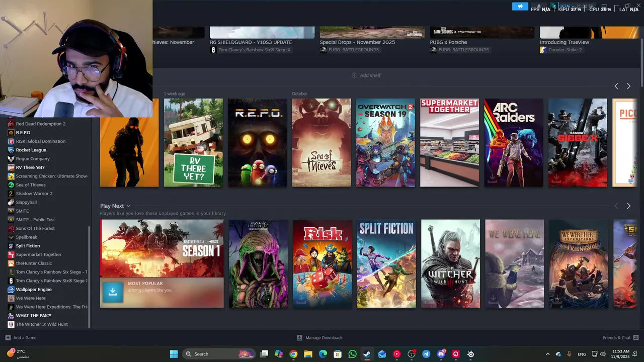Select SMITE - Public Test entry

pyautogui.click(x=35, y=220)
